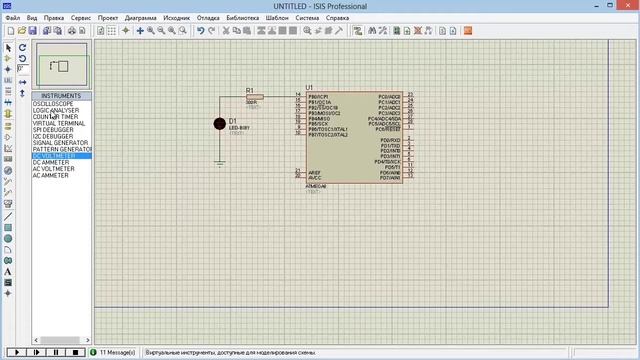
Task: Click the Redo arrow icon
Action: click(211, 31)
